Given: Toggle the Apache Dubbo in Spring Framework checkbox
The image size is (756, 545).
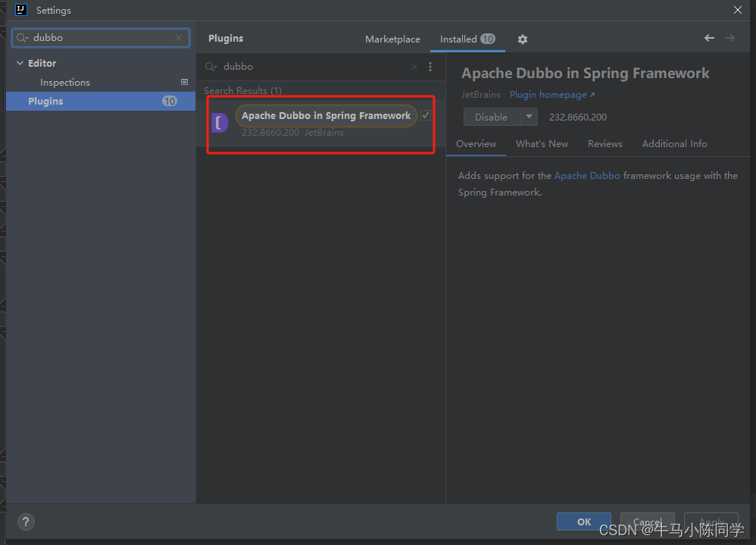Looking at the screenshot, I should click(426, 115).
